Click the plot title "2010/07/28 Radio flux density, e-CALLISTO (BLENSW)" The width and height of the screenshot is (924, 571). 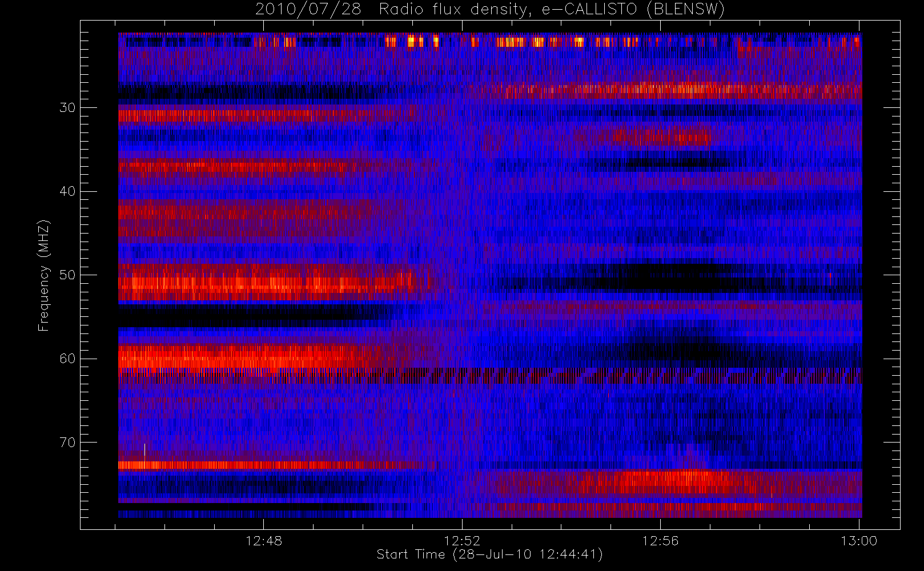pyautogui.click(x=489, y=9)
